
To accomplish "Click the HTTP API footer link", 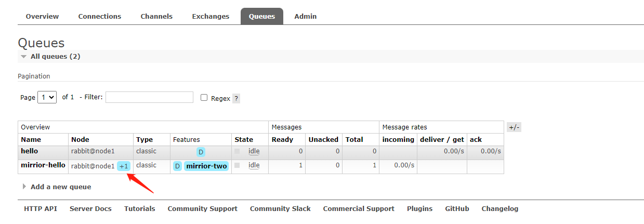I will pyautogui.click(x=41, y=209).
